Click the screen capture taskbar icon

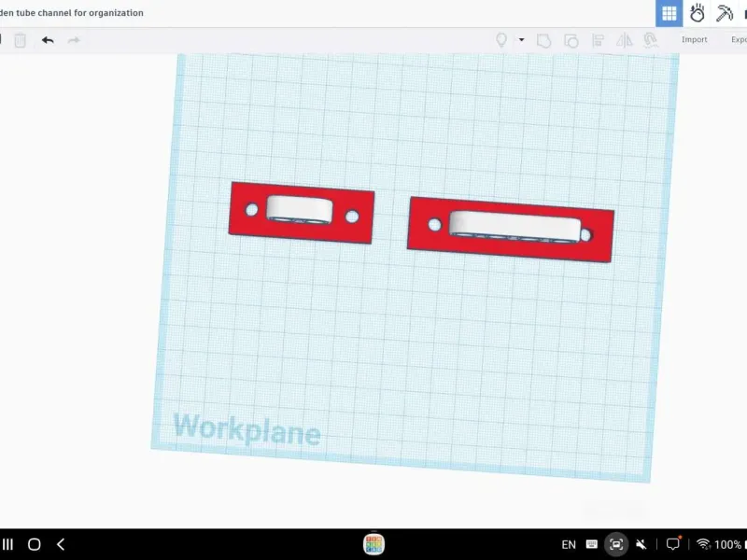tap(616, 544)
